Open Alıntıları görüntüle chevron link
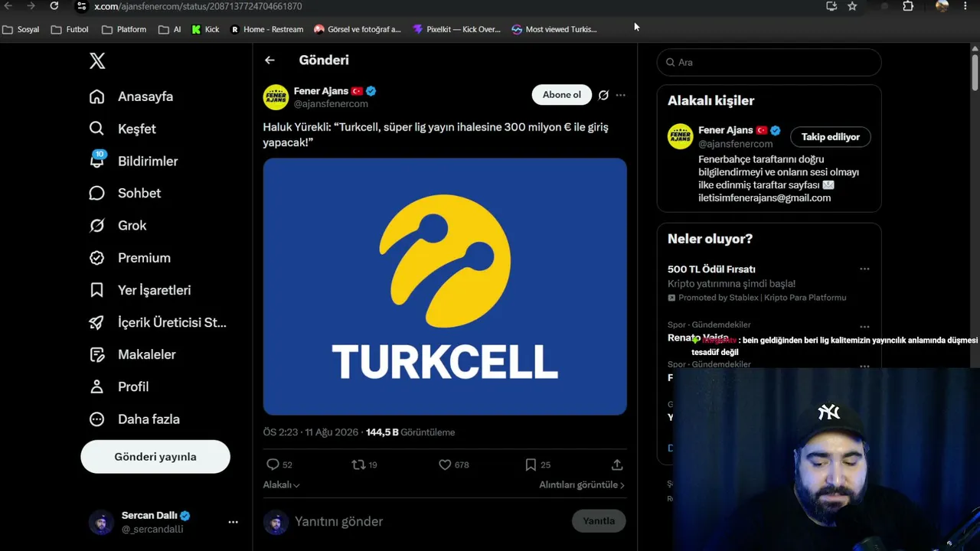 pyautogui.click(x=582, y=485)
